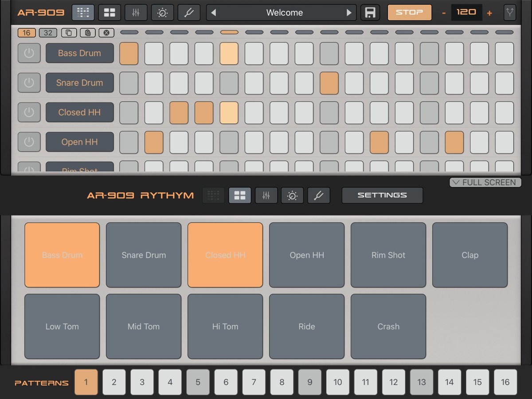This screenshot has height=399, width=532.
Task: Switch to pattern 16
Action: pyautogui.click(x=505, y=382)
